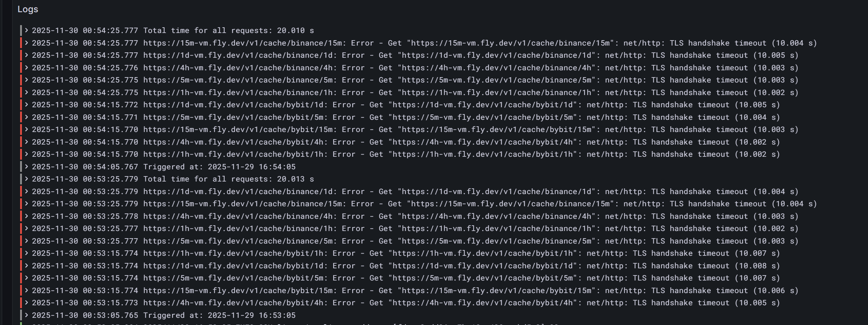Expand 00:54:25.777 binance/15m error log row chevron
The image size is (868, 325).
click(26, 43)
